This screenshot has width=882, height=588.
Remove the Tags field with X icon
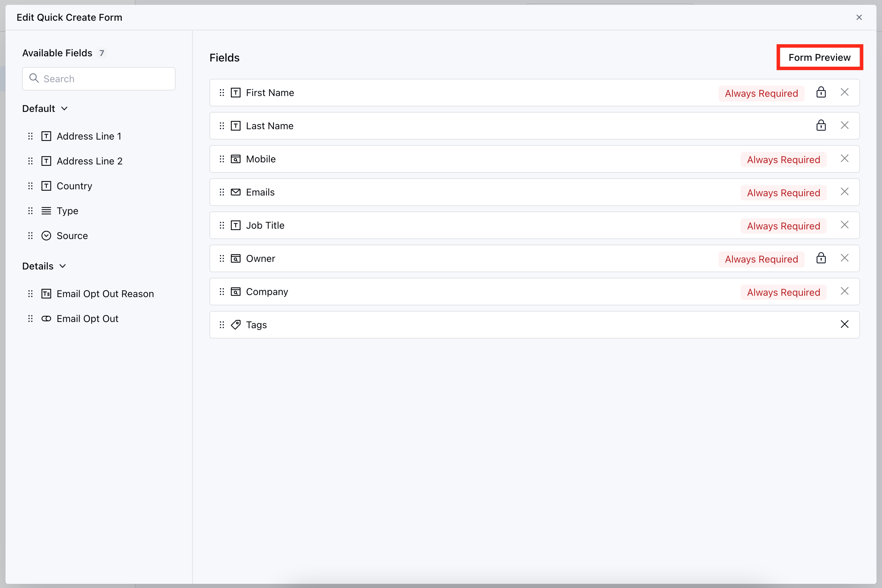844,324
